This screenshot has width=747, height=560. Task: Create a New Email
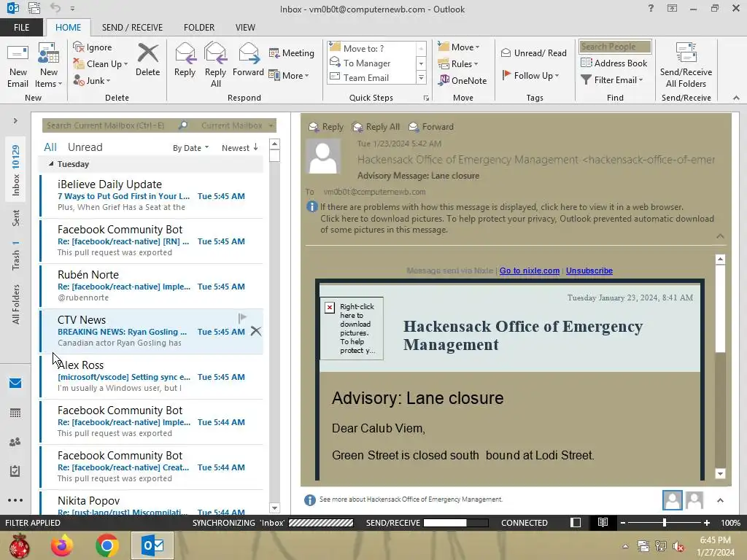click(18, 65)
